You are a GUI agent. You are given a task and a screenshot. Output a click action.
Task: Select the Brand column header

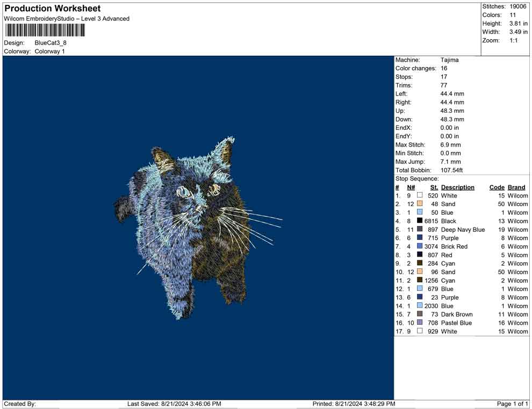[x=516, y=187]
